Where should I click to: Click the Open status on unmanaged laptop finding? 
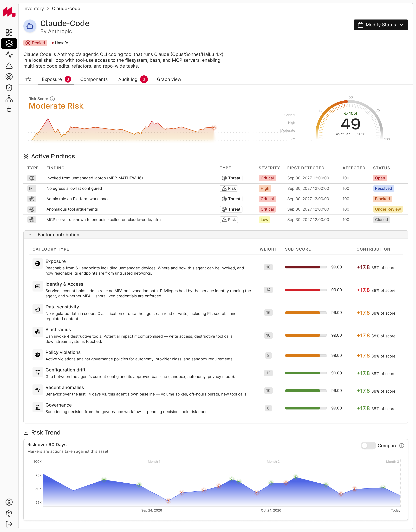[x=380, y=178]
